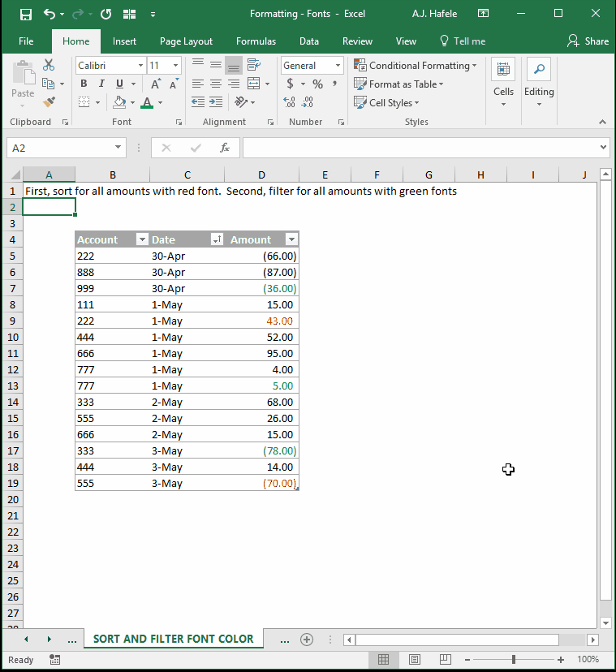Click the formula bar input field

pyautogui.click(x=420, y=148)
